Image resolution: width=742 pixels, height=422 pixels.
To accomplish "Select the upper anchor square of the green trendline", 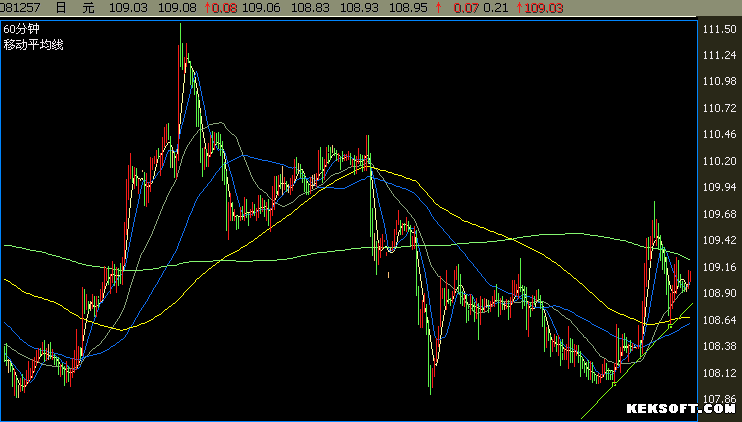I will click(x=670, y=326).
